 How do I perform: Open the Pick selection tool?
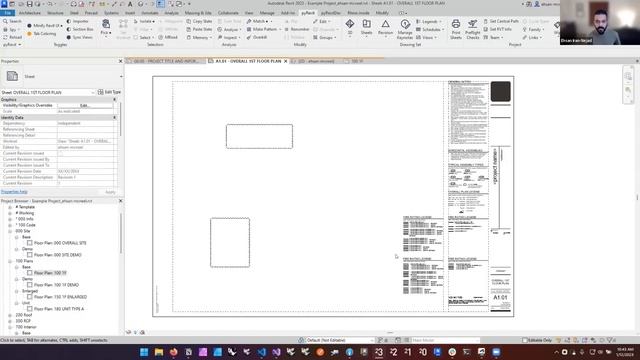pos(106,27)
